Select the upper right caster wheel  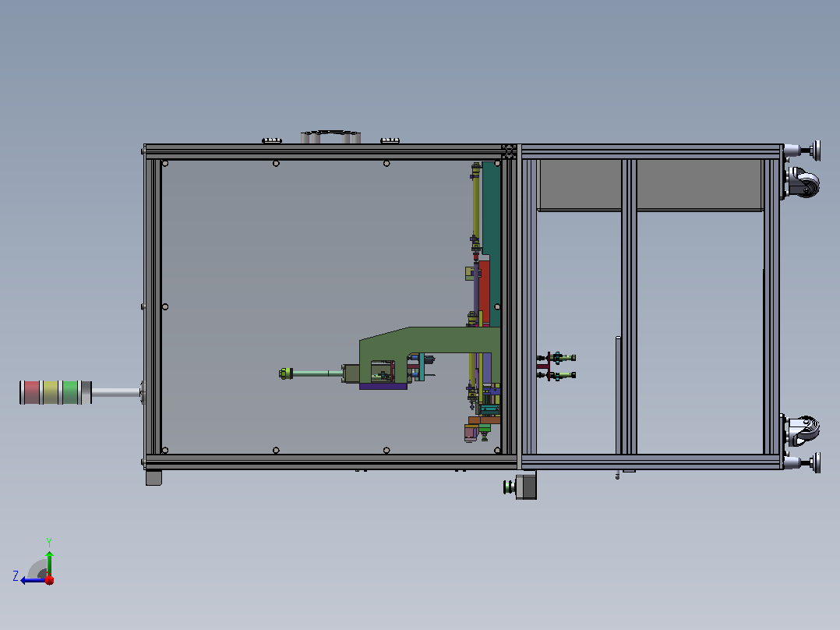point(805,182)
